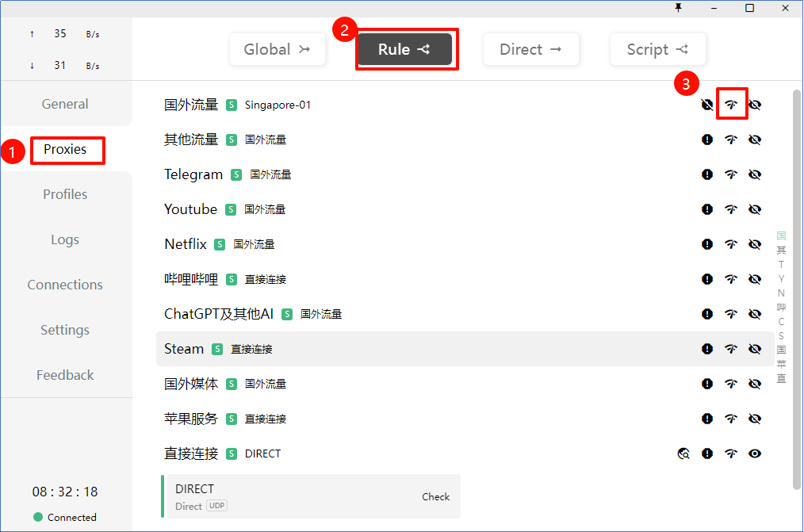The height and width of the screenshot is (532, 804).
Task: Switch to the Script mode tab
Action: (x=658, y=48)
